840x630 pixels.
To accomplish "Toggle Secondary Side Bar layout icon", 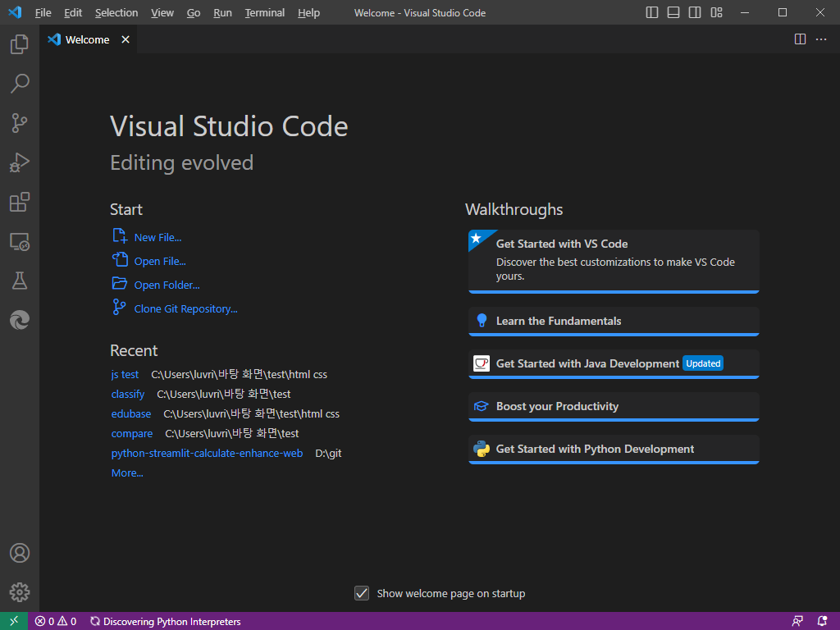I will point(695,12).
